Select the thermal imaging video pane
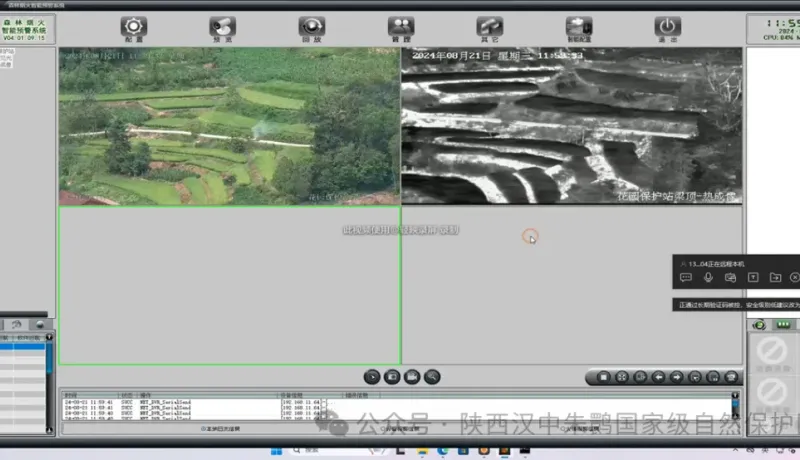This screenshot has width=800, height=460. coord(572,126)
